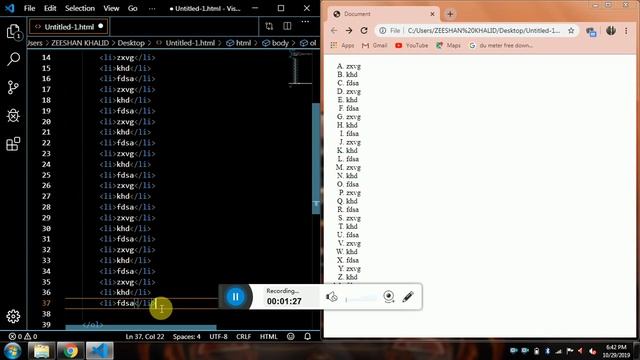This screenshot has width=640, height=360.
Task: Open the View menu in VS Code
Action: (111, 8)
